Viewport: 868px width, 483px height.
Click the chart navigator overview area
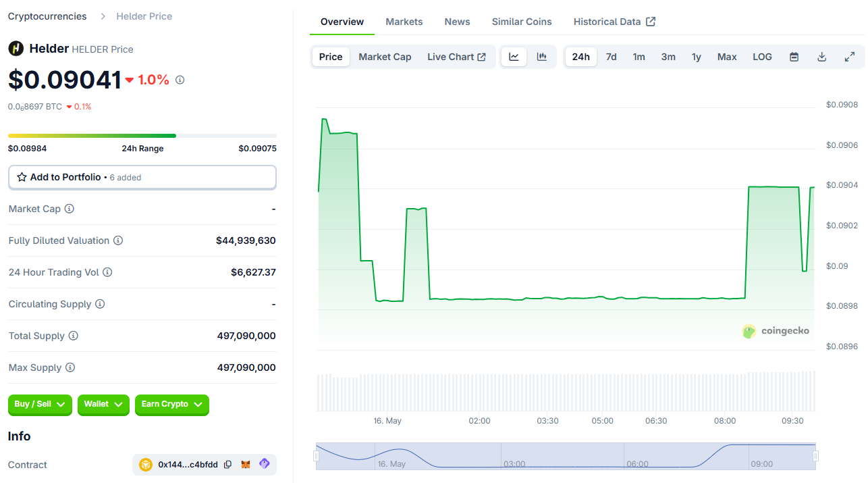566,456
